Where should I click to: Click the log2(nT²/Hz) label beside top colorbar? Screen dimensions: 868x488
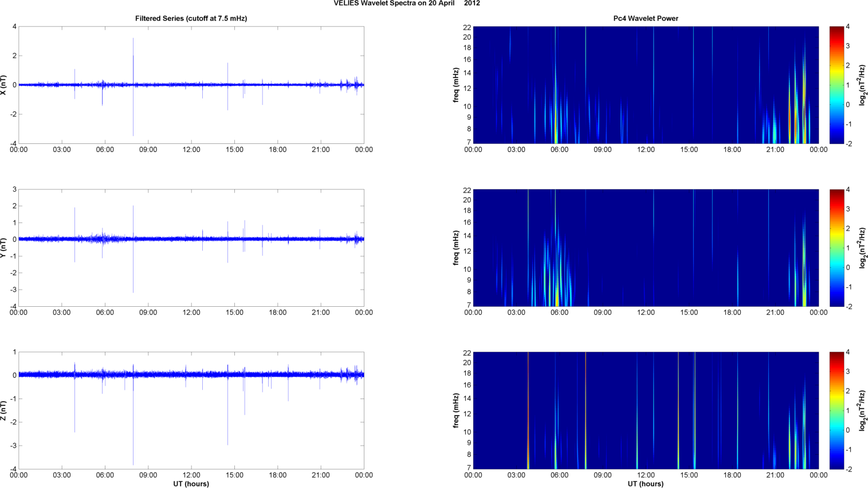tap(863, 85)
